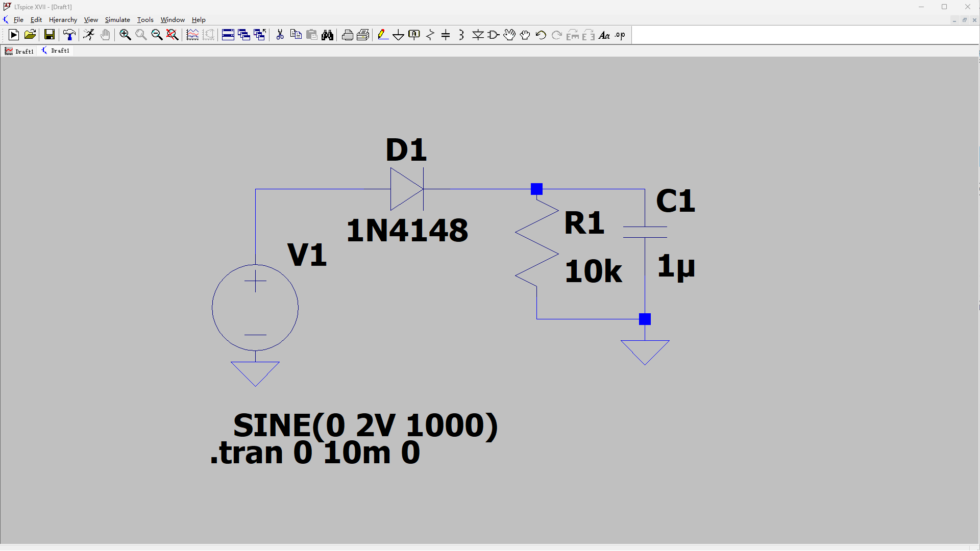This screenshot has width=980, height=551.
Task: Select the Diode placement tool
Action: [478, 35]
